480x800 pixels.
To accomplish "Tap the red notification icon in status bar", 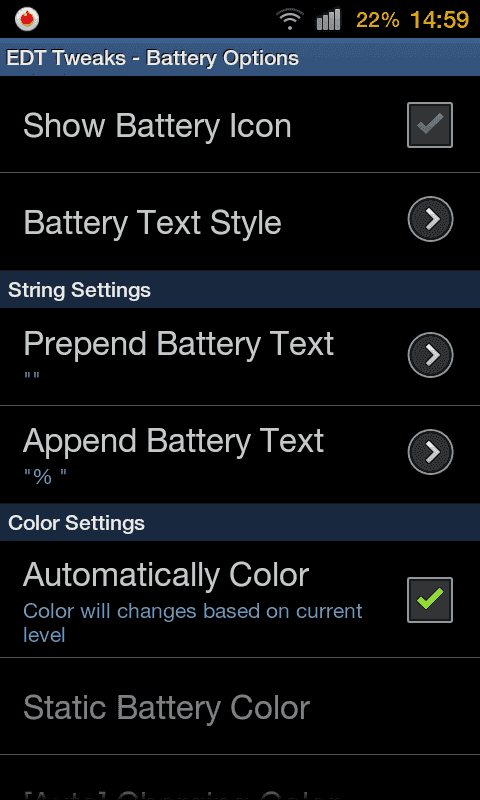I will (x=27, y=19).
